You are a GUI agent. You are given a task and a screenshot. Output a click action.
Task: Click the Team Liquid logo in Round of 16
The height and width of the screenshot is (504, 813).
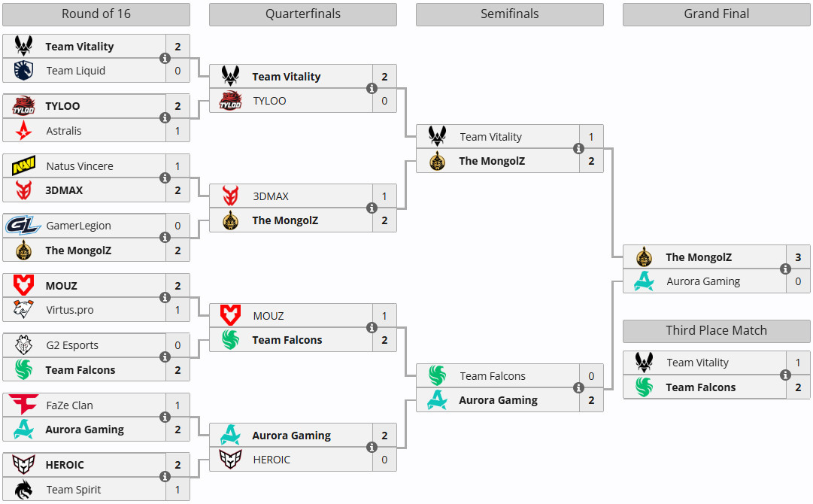(23, 71)
